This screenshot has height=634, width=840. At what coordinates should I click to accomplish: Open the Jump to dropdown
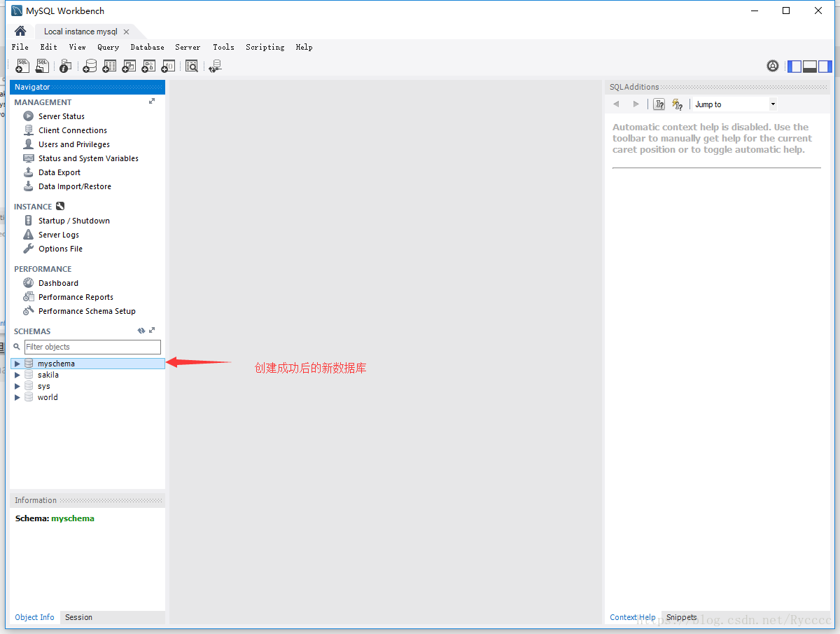735,104
